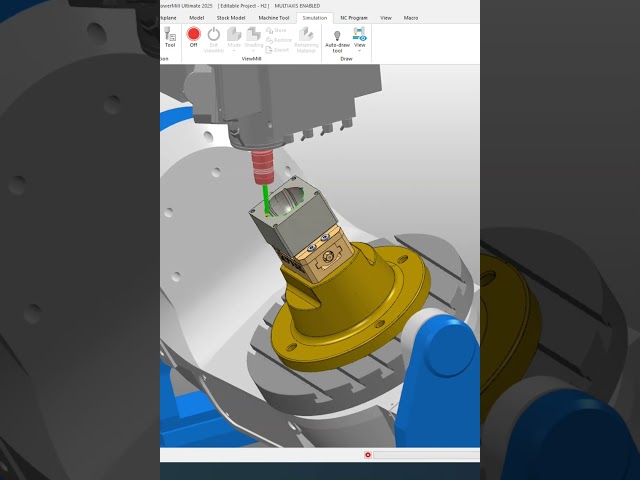Open the Macro ribbon tab

click(411, 18)
